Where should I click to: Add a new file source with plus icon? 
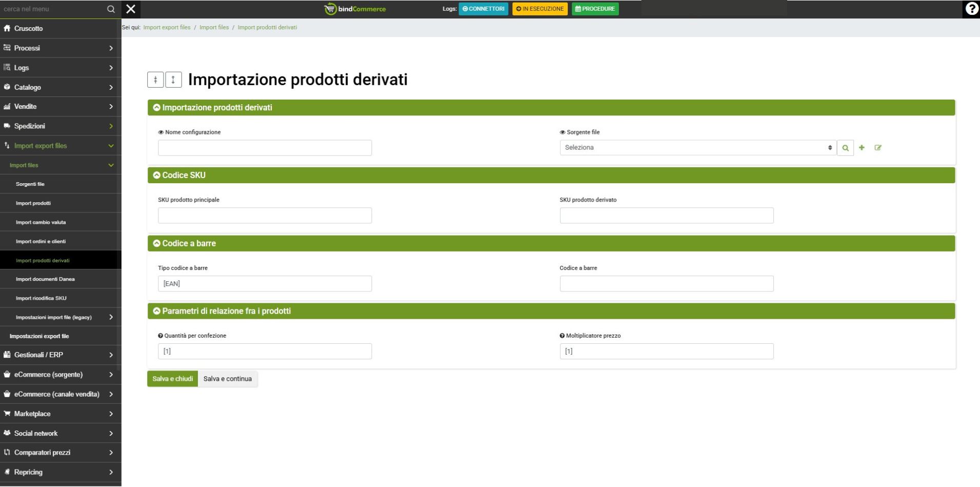click(862, 148)
